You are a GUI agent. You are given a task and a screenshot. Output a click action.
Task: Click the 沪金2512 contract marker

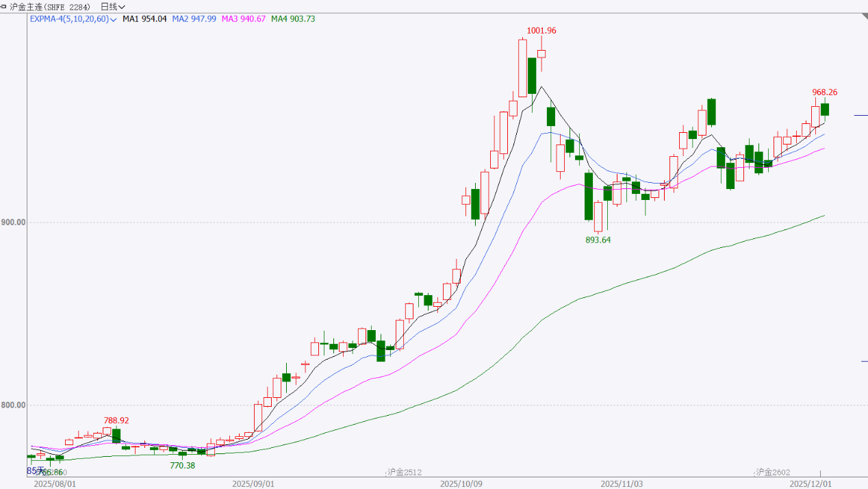tap(404, 472)
